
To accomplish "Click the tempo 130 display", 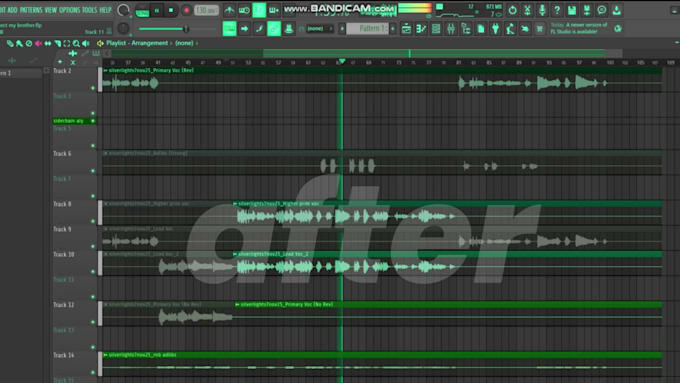I will tap(206, 10).
